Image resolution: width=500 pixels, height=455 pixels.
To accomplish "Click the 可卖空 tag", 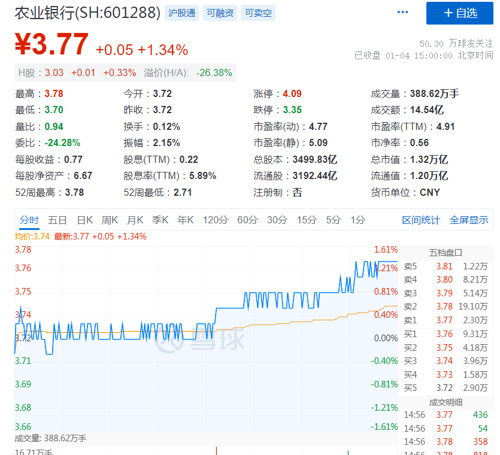I will 258,13.
